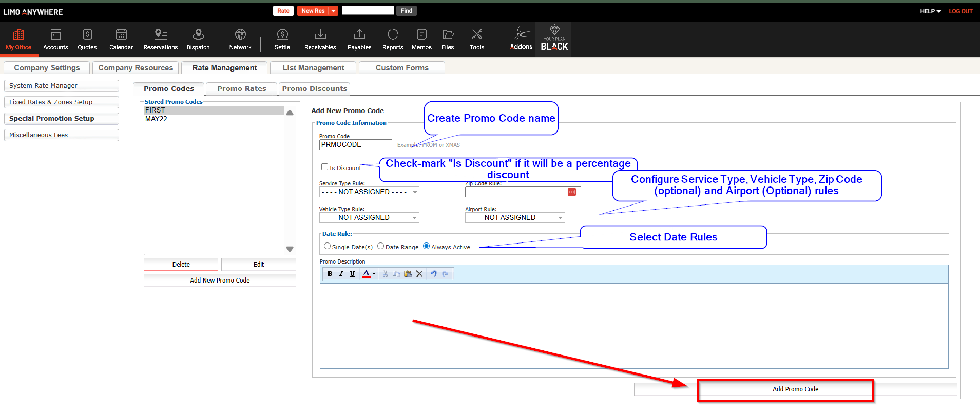The image size is (980, 411).
Task: Enable the Is Discount checkbox
Action: 324,167
